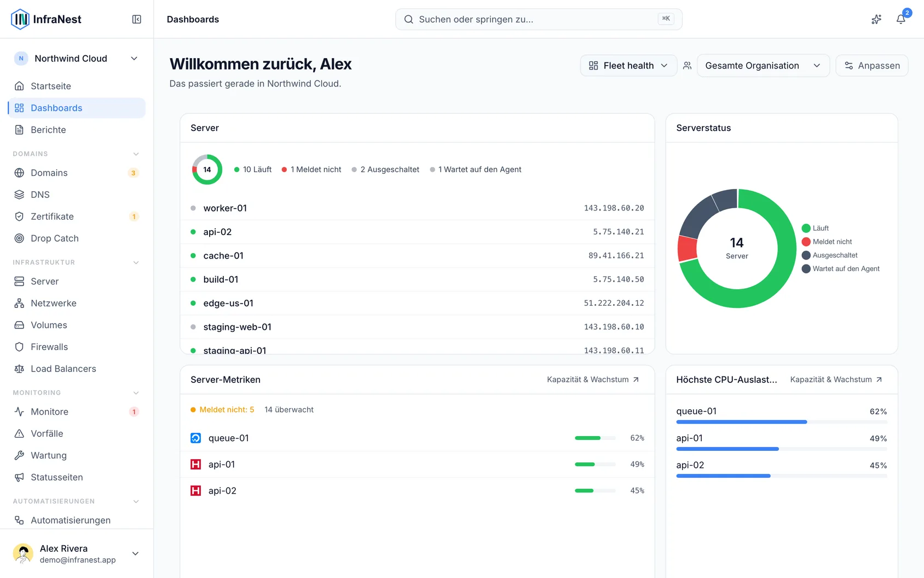Toggle the Wartet auf den Agent legend entry
Screen dimensions: 924x578
[x=840, y=268]
